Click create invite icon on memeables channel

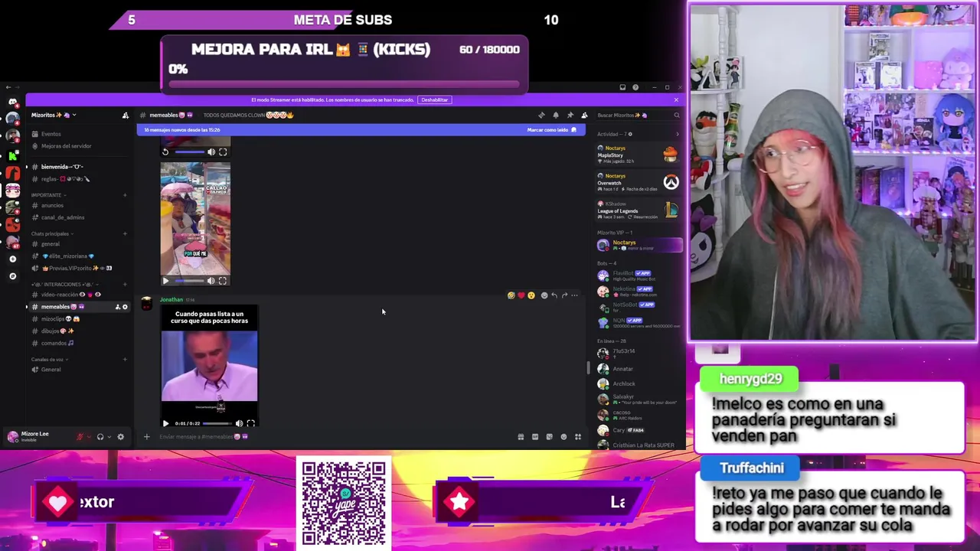pyautogui.click(x=117, y=307)
